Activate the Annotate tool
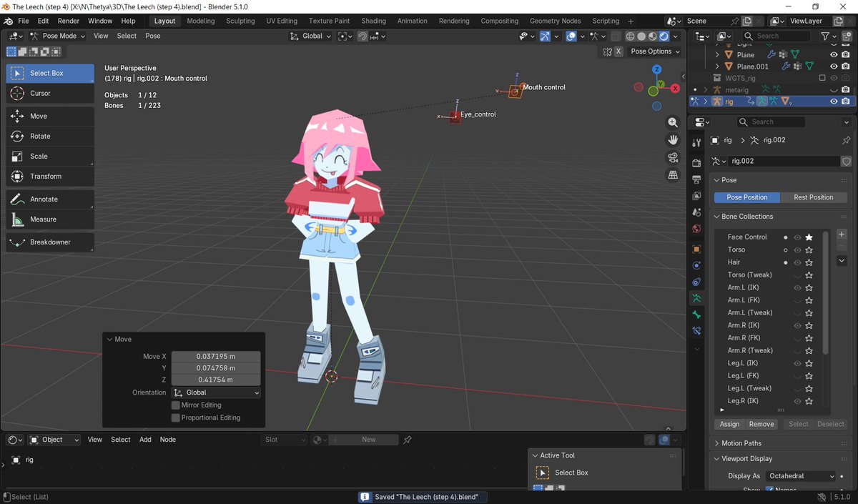The width and height of the screenshot is (858, 504). tap(50, 199)
